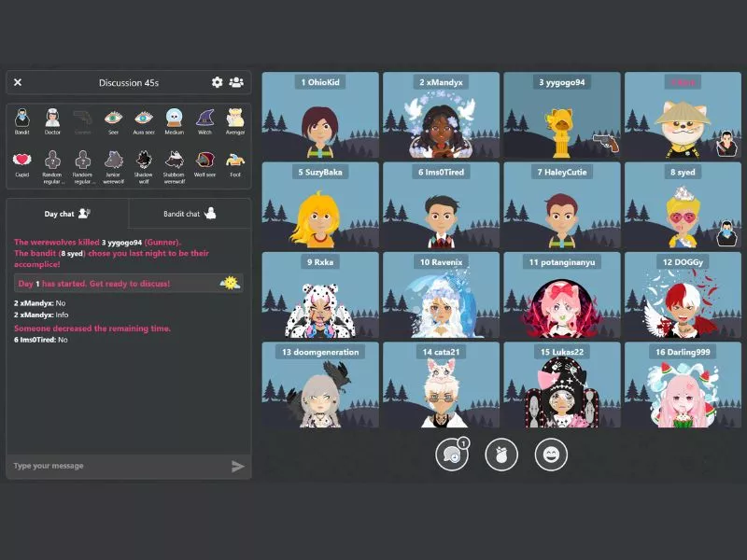The height and width of the screenshot is (560, 747).
Task: Click player 8 syed card
Action: pyautogui.click(x=683, y=204)
